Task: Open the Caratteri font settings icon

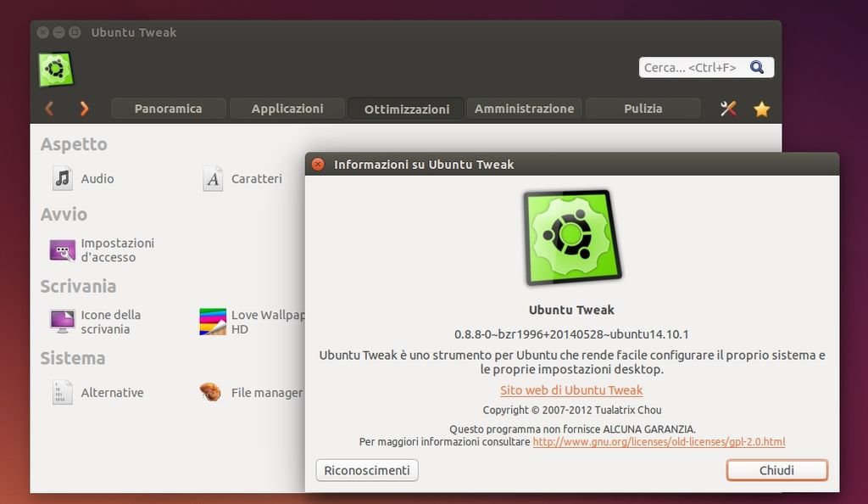Action: pos(213,178)
